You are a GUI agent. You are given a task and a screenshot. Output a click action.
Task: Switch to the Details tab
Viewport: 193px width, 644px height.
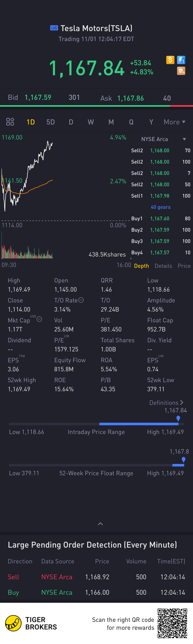click(163, 266)
